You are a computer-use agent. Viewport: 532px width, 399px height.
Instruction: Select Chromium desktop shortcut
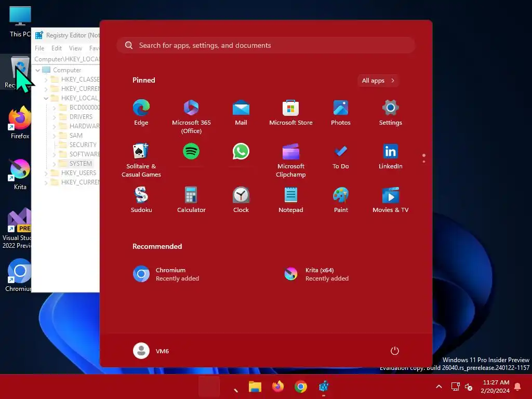coord(19,275)
